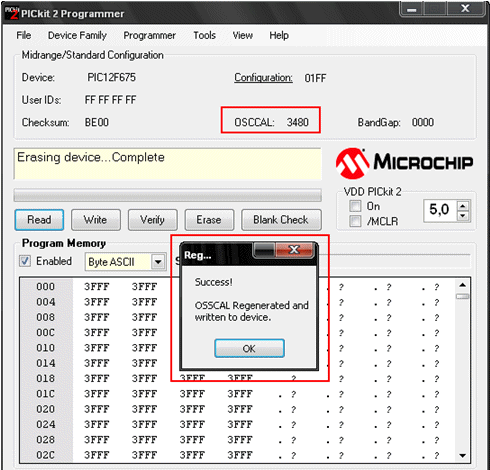Click the Success! message text in dialog

(214, 282)
